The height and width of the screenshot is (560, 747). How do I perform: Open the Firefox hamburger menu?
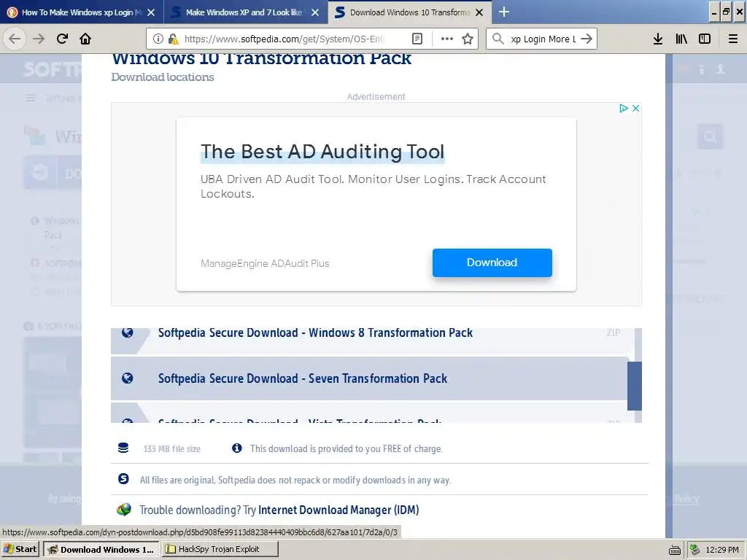tap(733, 39)
